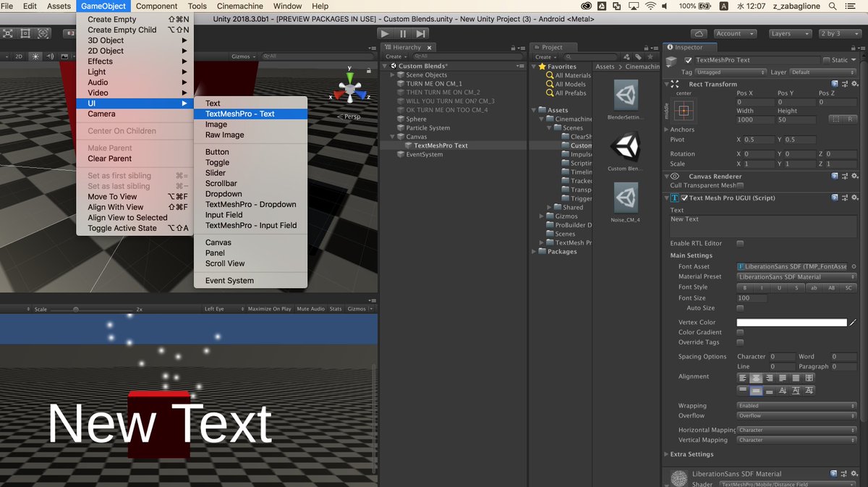868x487 pixels.
Task: Click the Vertex Color eyedropper icon
Action: pos(853,323)
